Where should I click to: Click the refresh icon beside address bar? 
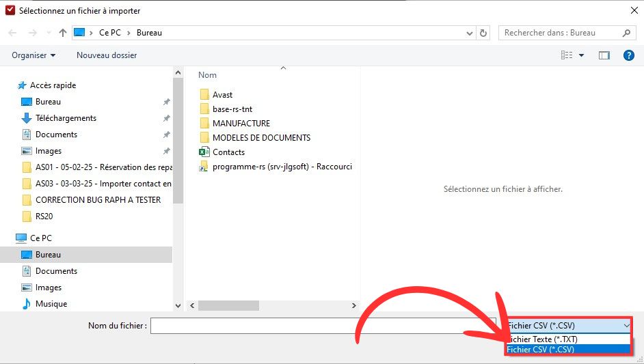point(484,33)
